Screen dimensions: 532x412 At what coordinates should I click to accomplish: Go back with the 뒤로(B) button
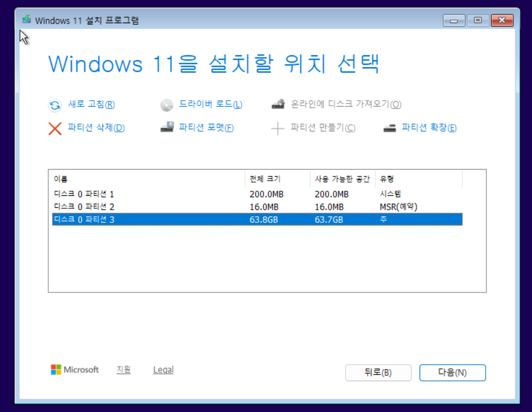[378, 372]
